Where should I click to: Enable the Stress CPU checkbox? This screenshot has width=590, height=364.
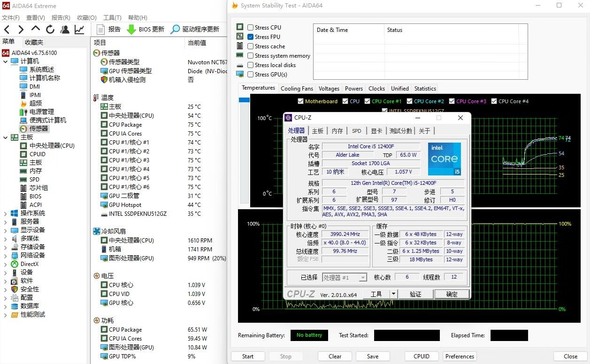[251, 27]
